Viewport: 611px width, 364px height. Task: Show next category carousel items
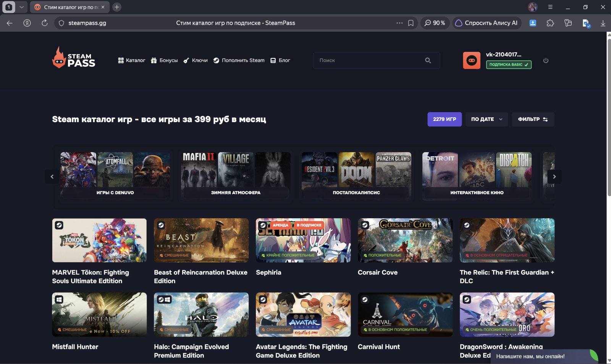[x=554, y=177]
